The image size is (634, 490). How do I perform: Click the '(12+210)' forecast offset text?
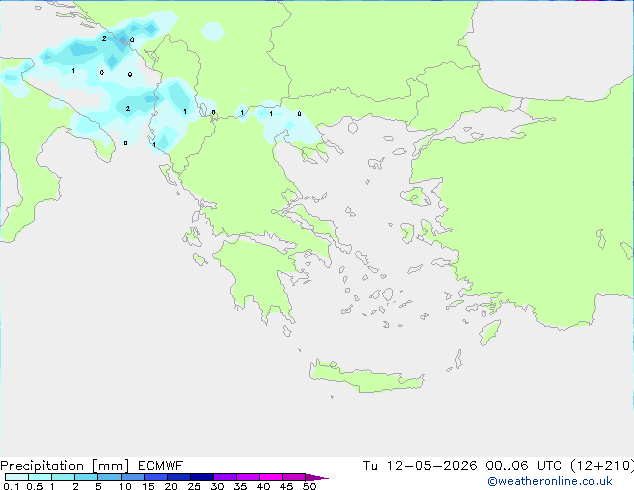pyautogui.click(x=602, y=466)
